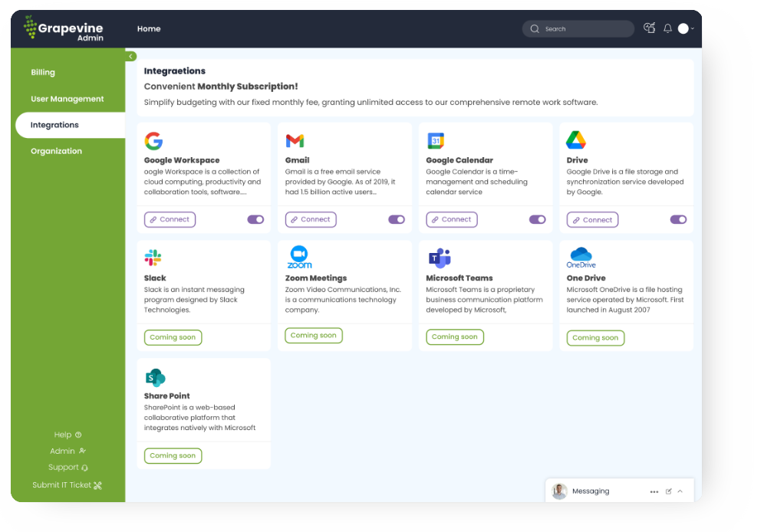Click the Microsoft Teams logo
Viewport: 764px width, 532px height.
coord(439,258)
